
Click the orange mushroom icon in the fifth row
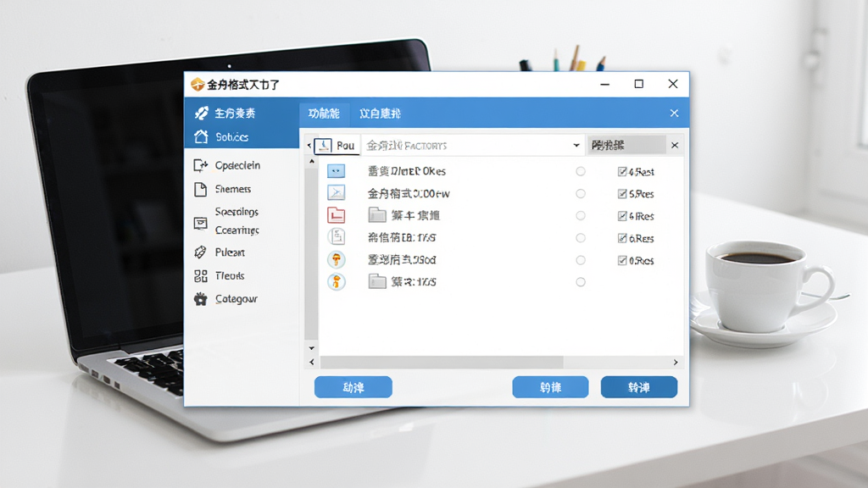tap(336, 259)
